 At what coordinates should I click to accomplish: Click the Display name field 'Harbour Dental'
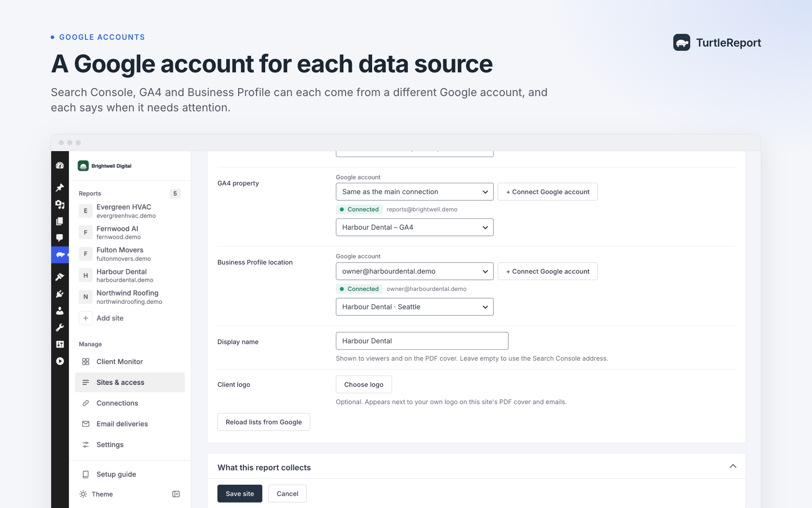tap(422, 341)
